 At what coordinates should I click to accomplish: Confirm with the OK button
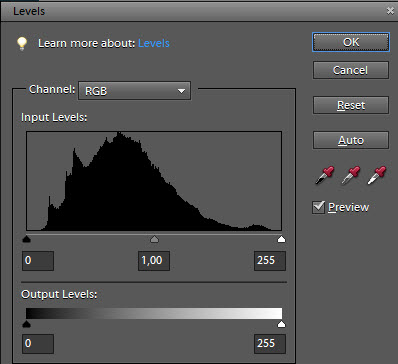tap(351, 42)
